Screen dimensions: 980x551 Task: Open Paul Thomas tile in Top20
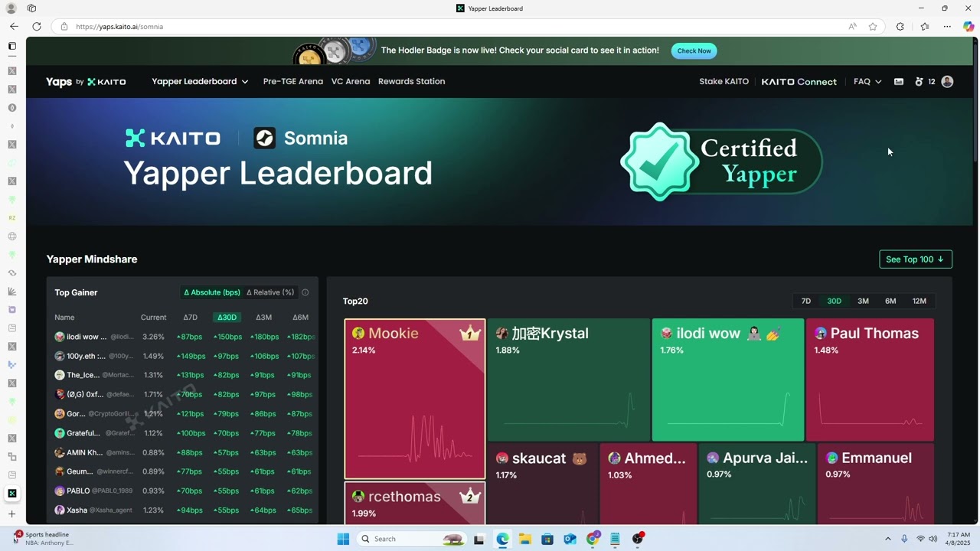[870, 380]
